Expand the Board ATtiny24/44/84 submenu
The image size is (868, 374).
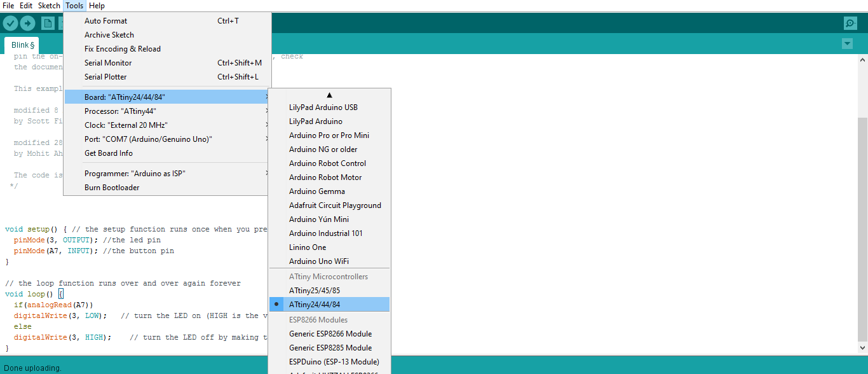coord(167,97)
